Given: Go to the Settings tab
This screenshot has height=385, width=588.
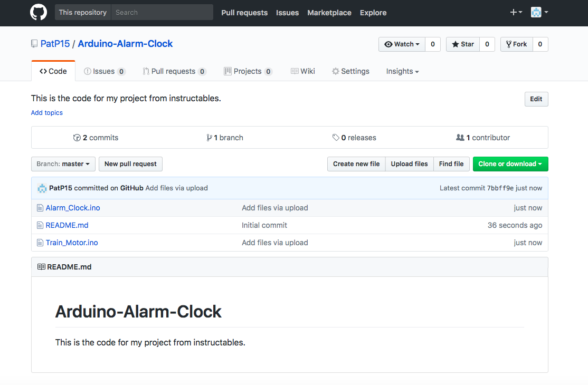Looking at the screenshot, I should coord(350,71).
